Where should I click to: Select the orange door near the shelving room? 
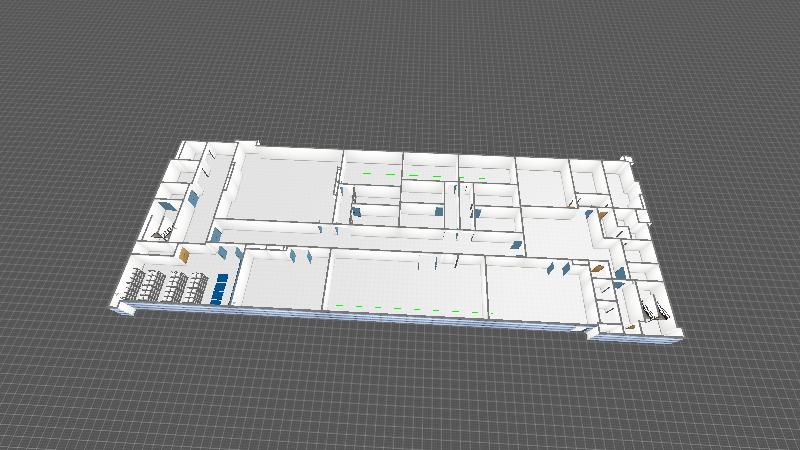click(185, 254)
